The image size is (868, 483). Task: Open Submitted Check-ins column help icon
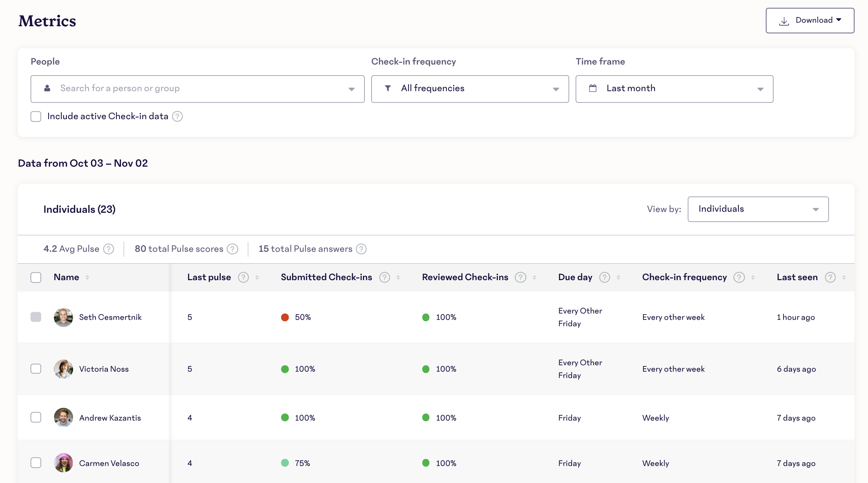pyautogui.click(x=385, y=277)
